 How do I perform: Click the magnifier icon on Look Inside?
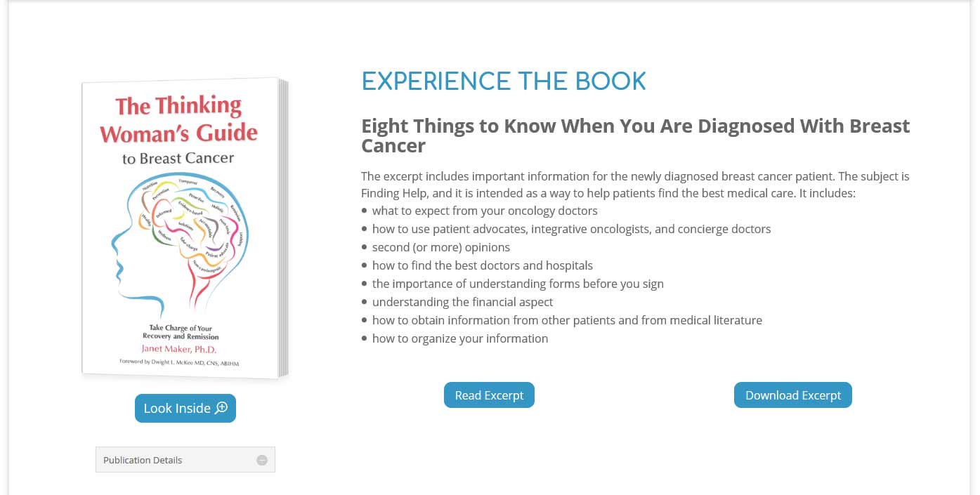[x=221, y=408]
